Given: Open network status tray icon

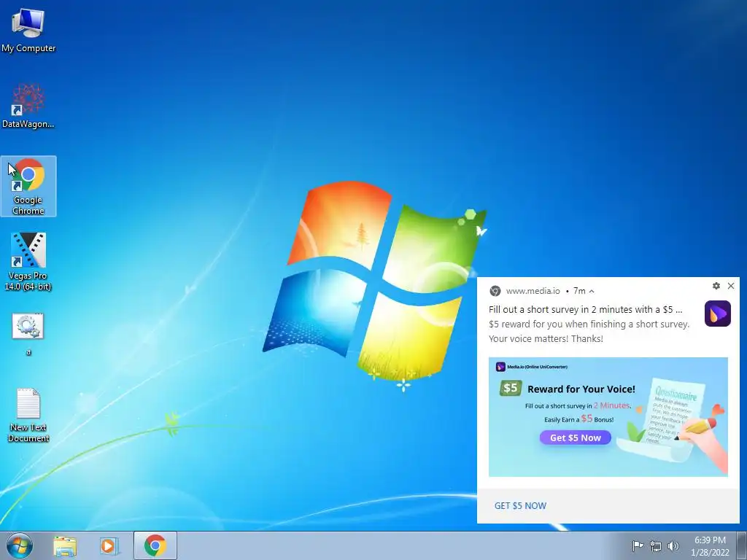Looking at the screenshot, I should pyautogui.click(x=656, y=546).
